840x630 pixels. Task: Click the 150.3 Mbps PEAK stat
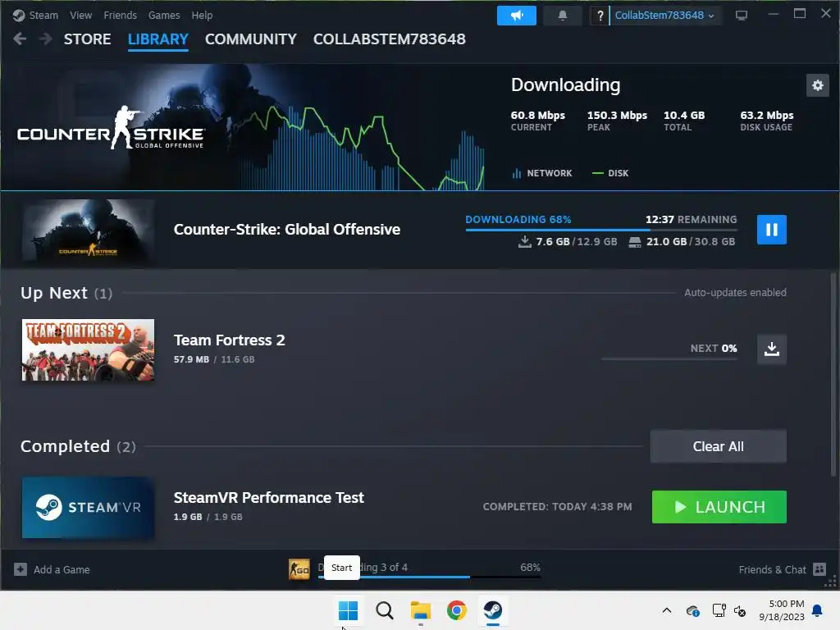click(x=617, y=121)
